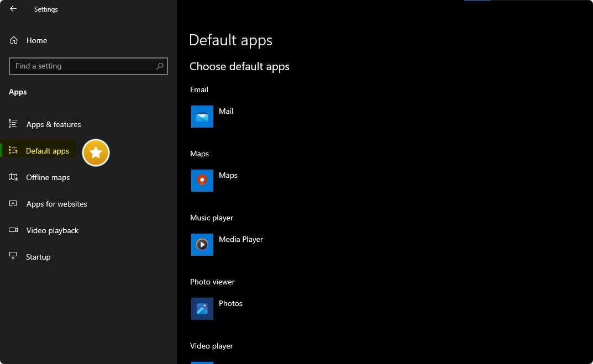Image resolution: width=593 pixels, height=364 pixels.
Task: Open the Home settings page
Action: point(36,40)
